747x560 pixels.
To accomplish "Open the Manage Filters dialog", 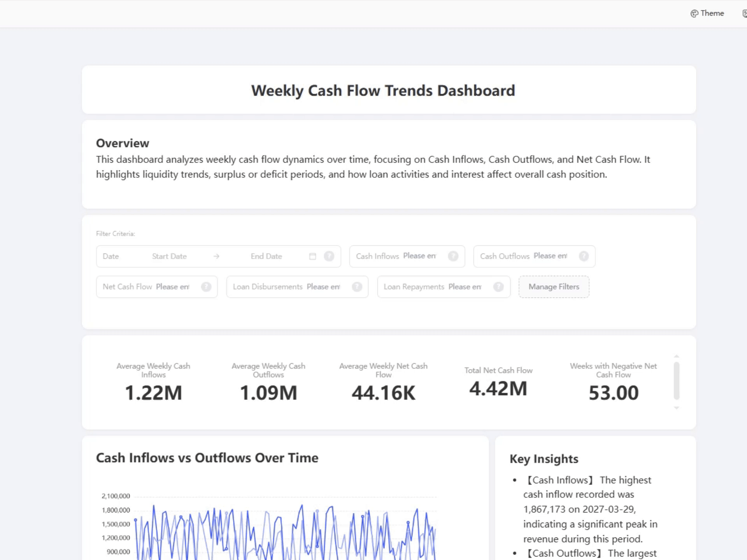I will (554, 287).
